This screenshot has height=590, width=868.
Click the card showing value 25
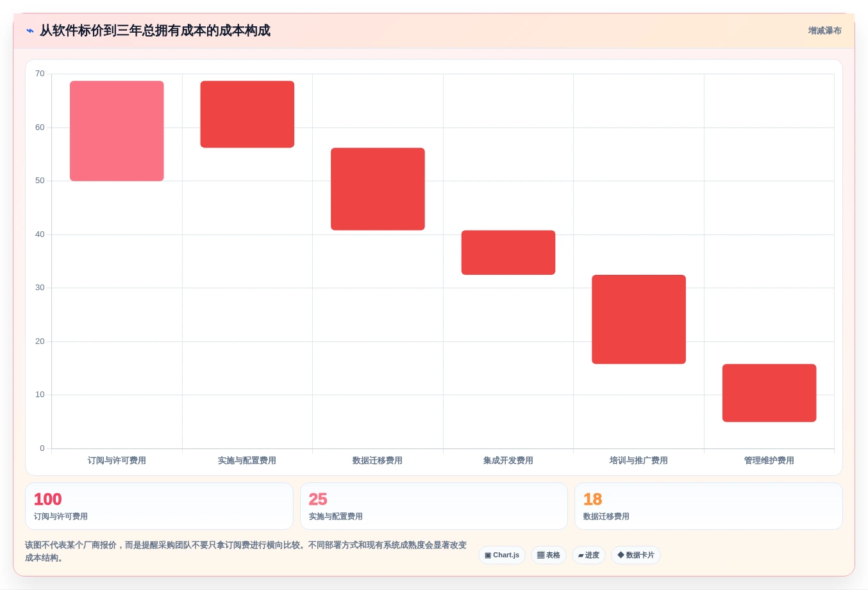tap(434, 506)
